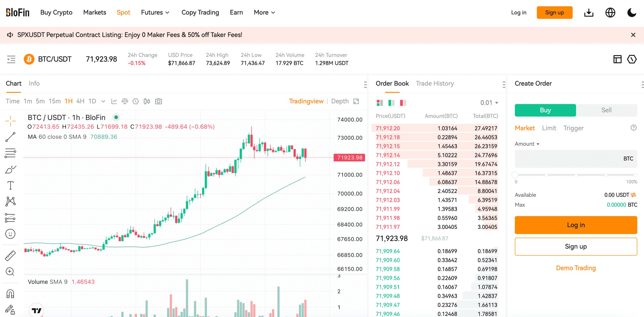
Task: Switch the order side to Sell
Action: 607,110
